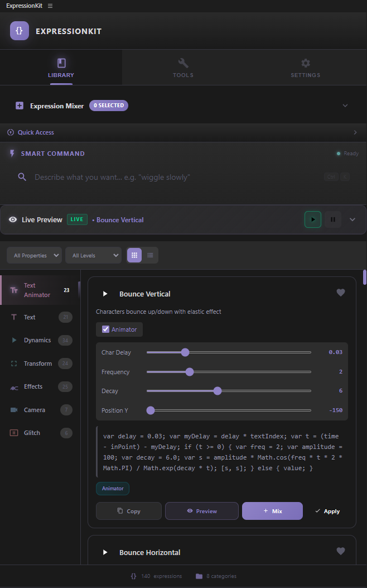Pause the live preview
The height and width of the screenshot is (588, 367).
pos(333,219)
